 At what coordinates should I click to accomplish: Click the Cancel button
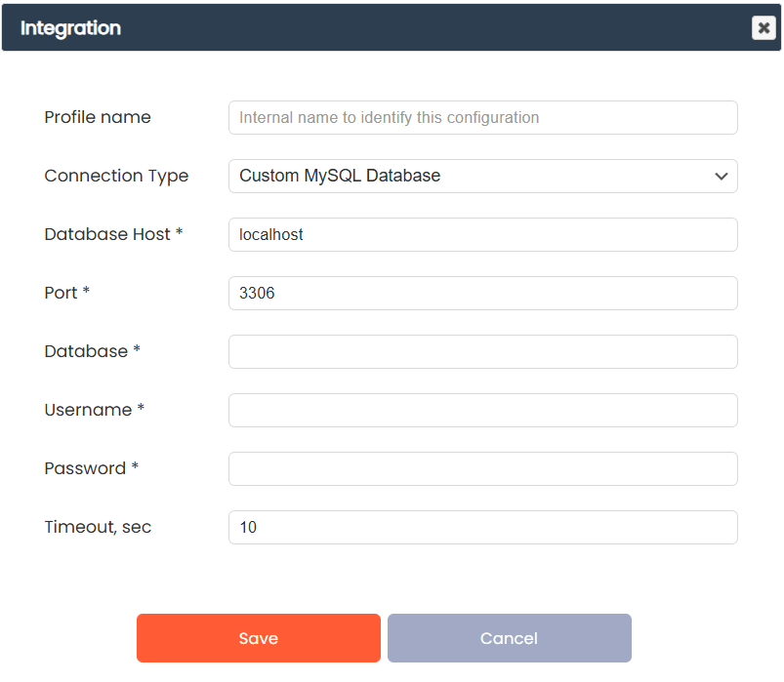click(x=509, y=638)
